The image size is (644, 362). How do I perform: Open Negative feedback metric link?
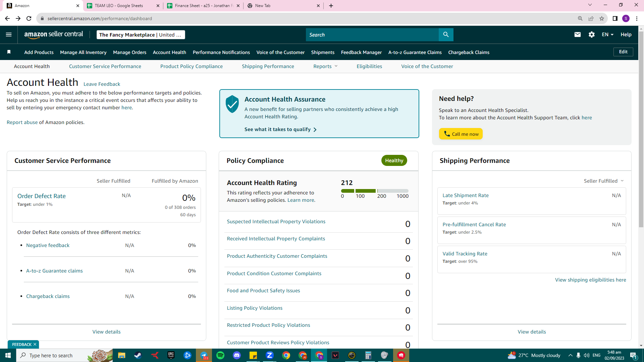[48, 245]
